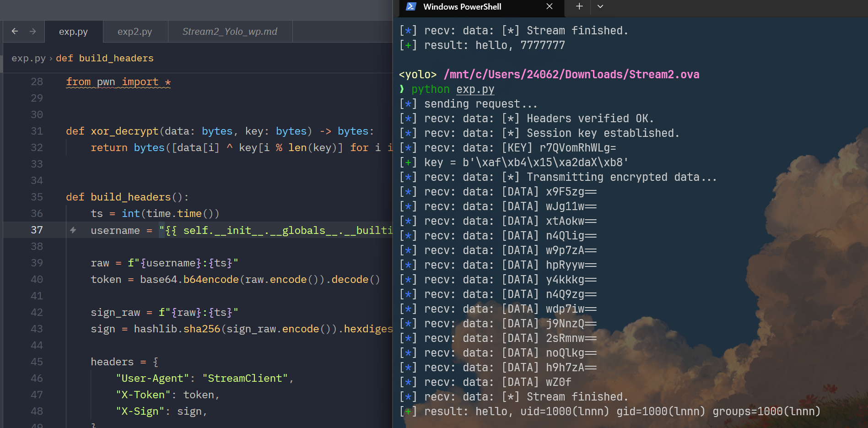
Task: Click the lightning bolt icon on line 37
Action: click(73, 230)
